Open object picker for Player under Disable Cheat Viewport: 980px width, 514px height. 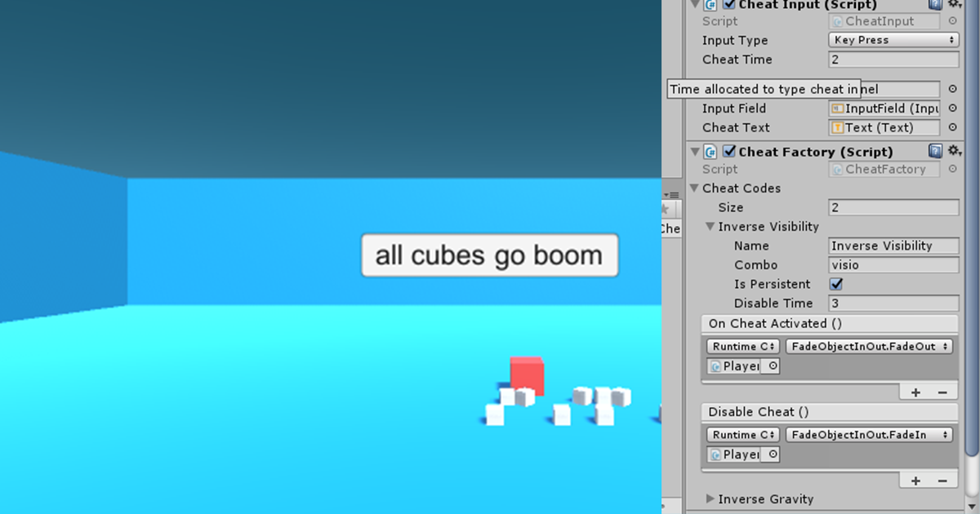773,454
